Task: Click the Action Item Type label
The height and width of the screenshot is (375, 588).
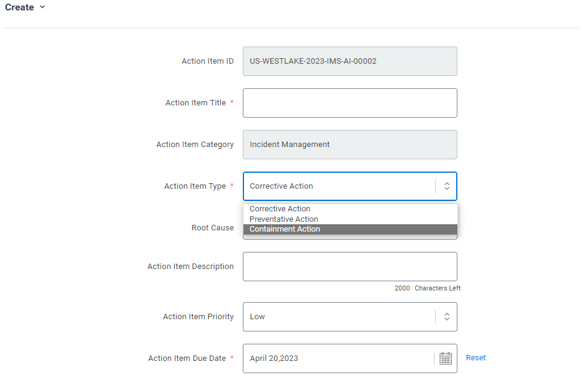Action: 195,186
